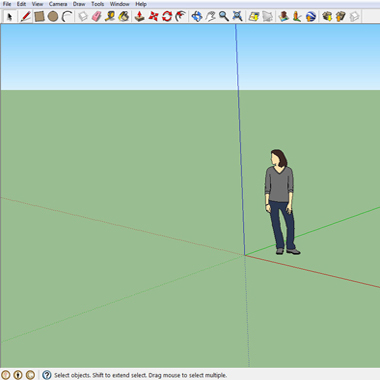
Task: Activate the Arc tool
Action: (x=67, y=16)
